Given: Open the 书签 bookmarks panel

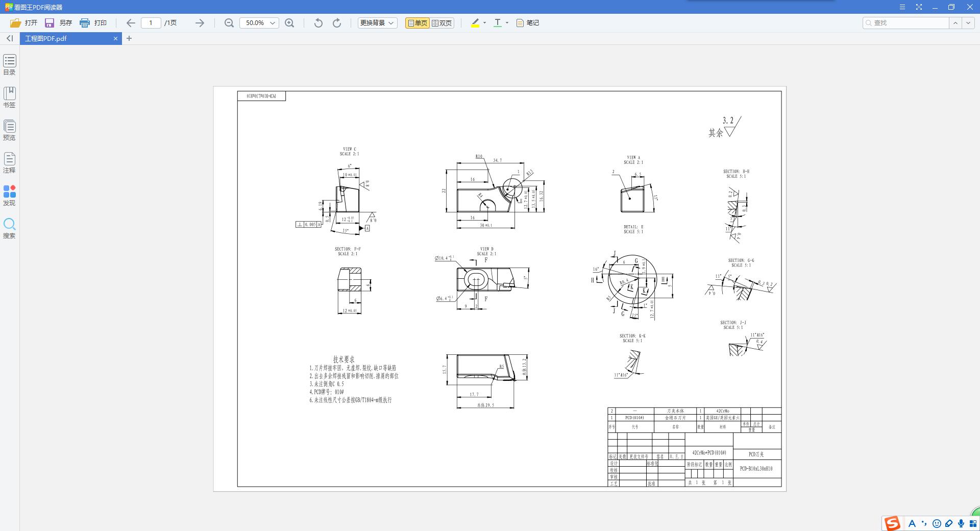Looking at the screenshot, I should [10, 98].
